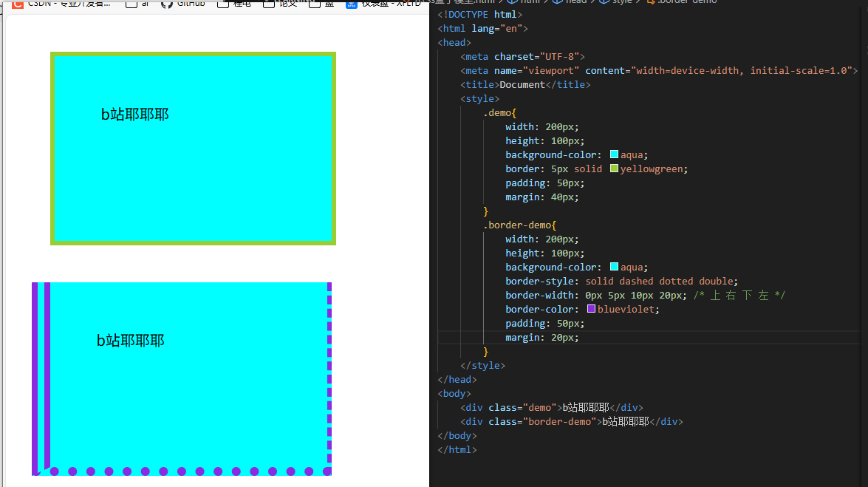Click the closing </head> tag

[x=457, y=380]
